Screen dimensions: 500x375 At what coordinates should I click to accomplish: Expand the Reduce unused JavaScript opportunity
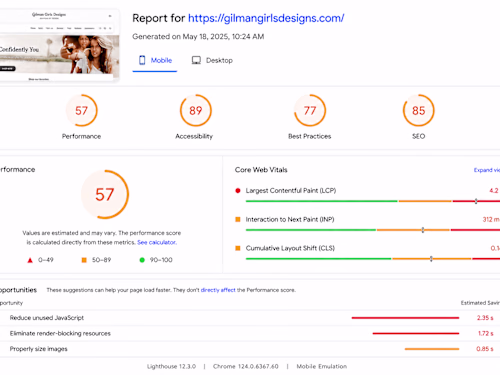tap(250, 318)
